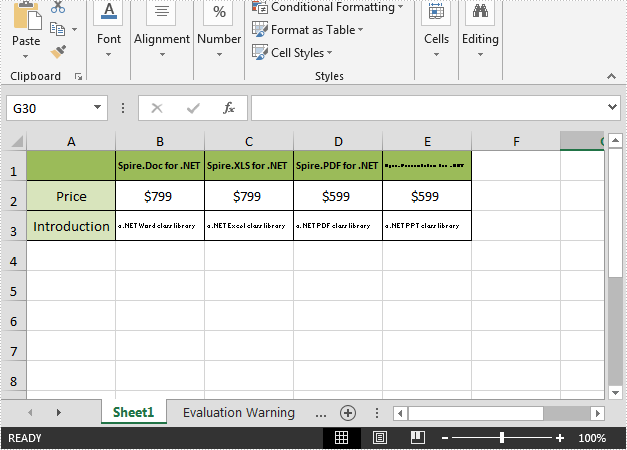This screenshot has height=450, width=627.
Task: Select the Format Painter brush icon
Action: pos(58,52)
